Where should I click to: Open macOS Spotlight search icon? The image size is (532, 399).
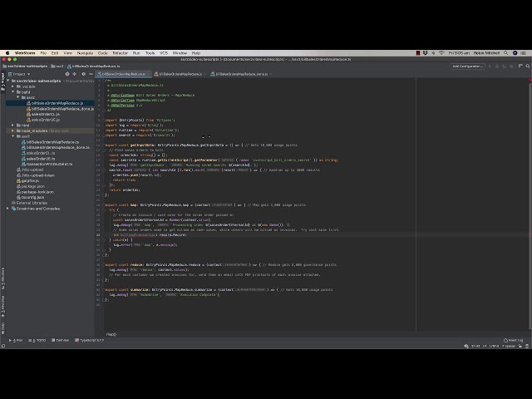(506, 53)
